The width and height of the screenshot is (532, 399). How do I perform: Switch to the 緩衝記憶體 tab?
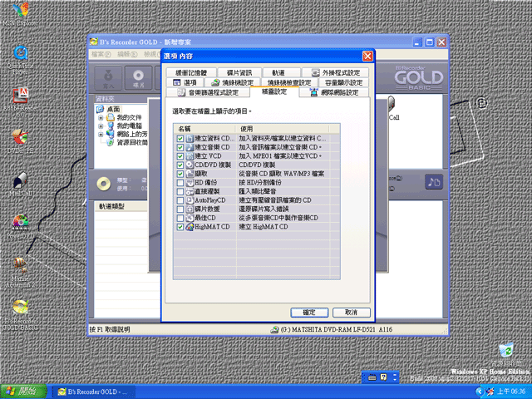tap(191, 72)
